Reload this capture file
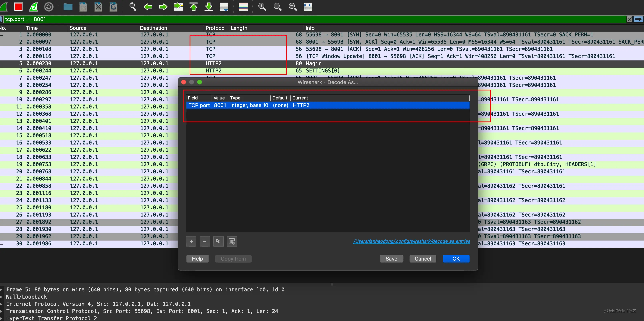644x321 pixels. tap(114, 7)
